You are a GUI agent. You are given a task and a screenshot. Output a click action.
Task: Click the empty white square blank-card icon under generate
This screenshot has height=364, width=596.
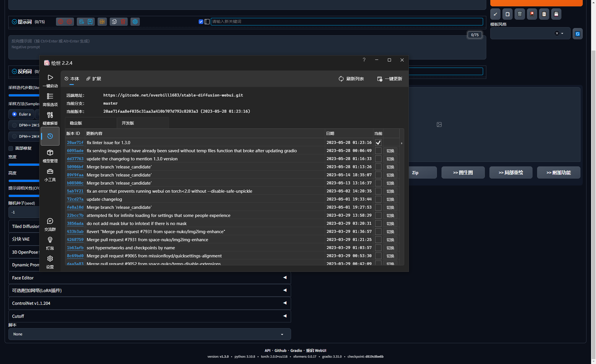tap(507, 14)
